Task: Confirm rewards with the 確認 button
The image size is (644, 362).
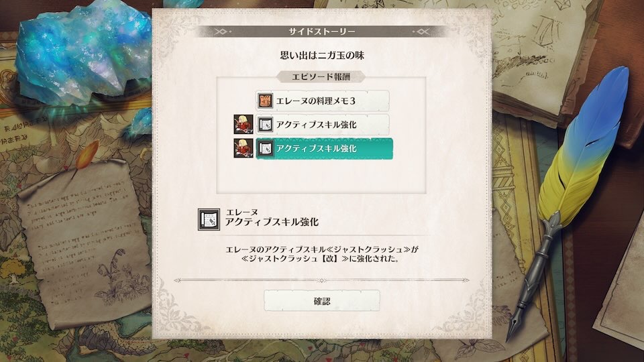Action: [321, 301]
